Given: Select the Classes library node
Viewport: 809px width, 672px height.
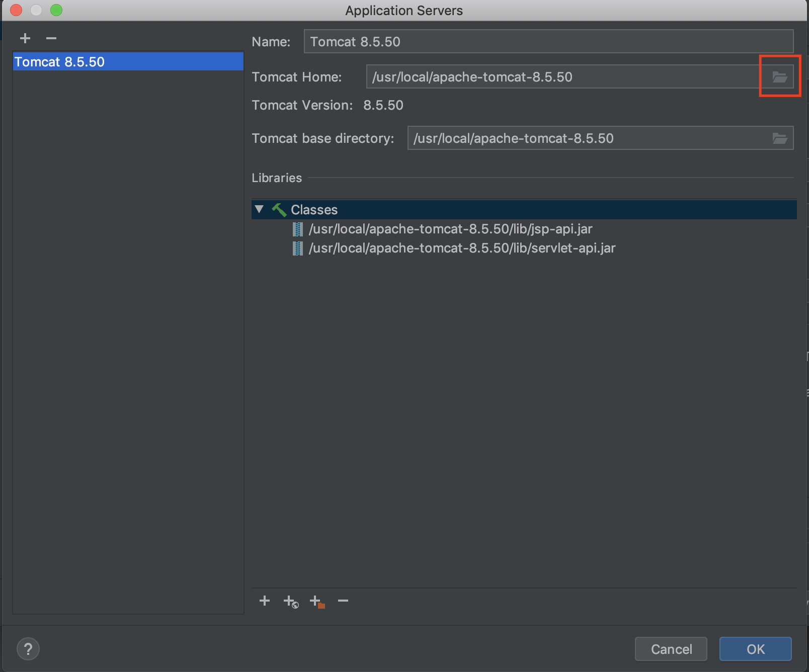Looking at the screenshot, I should click(524, 209).
